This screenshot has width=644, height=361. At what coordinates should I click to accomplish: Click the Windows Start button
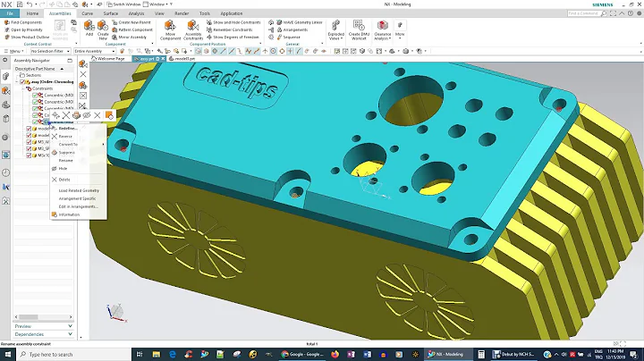8,355
